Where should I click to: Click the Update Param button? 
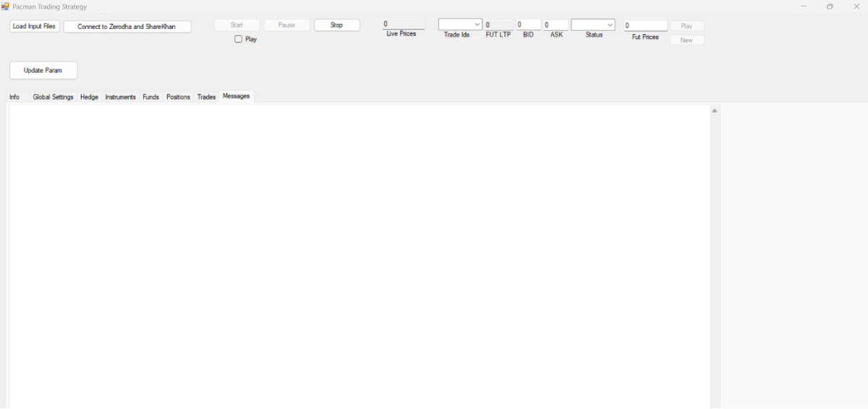point(43,70)
